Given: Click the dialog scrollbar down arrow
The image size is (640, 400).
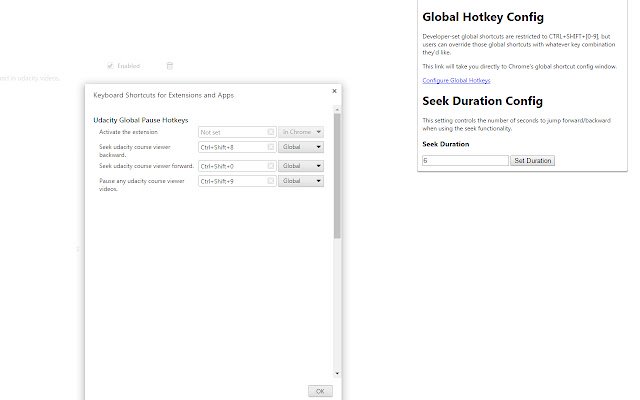Looking at the screenshot, I should [337, 373].
